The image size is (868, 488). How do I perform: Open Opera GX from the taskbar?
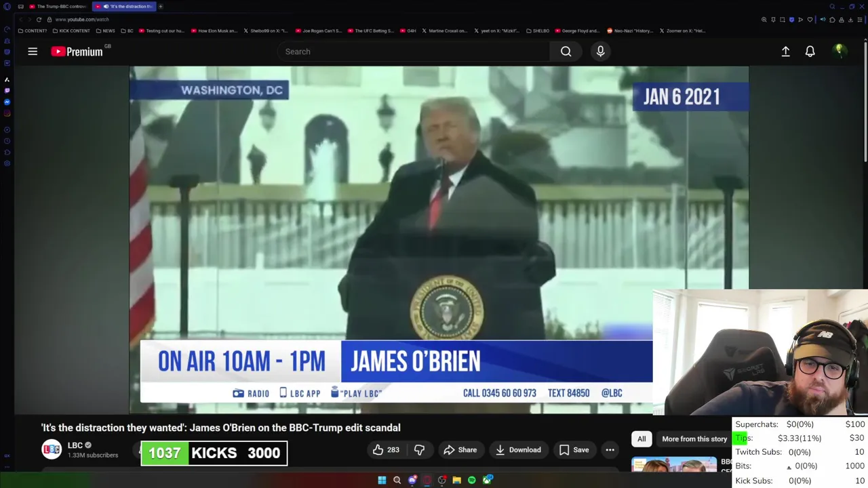(427, 480)
